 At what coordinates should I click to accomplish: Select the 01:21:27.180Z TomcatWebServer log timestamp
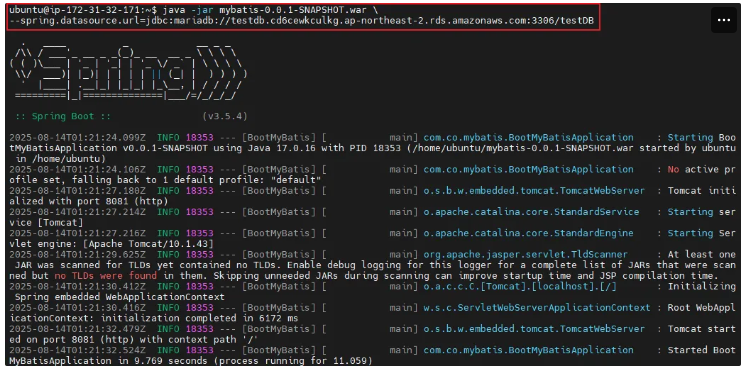pos(77,191)
